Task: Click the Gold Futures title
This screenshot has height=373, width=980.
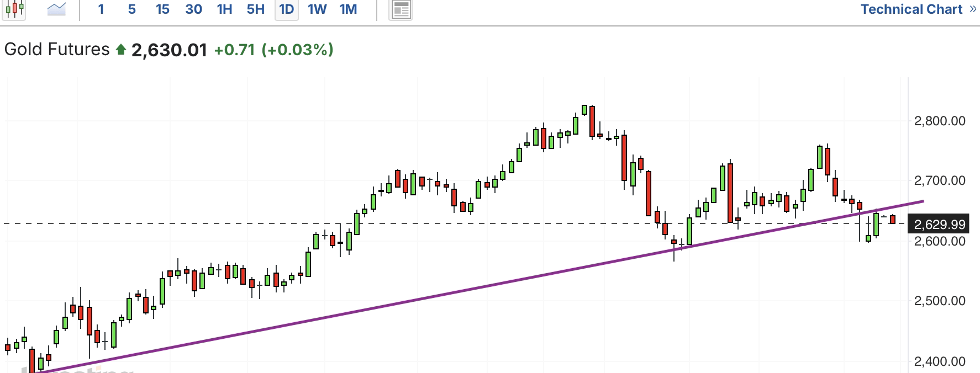Action: (57, 50)
